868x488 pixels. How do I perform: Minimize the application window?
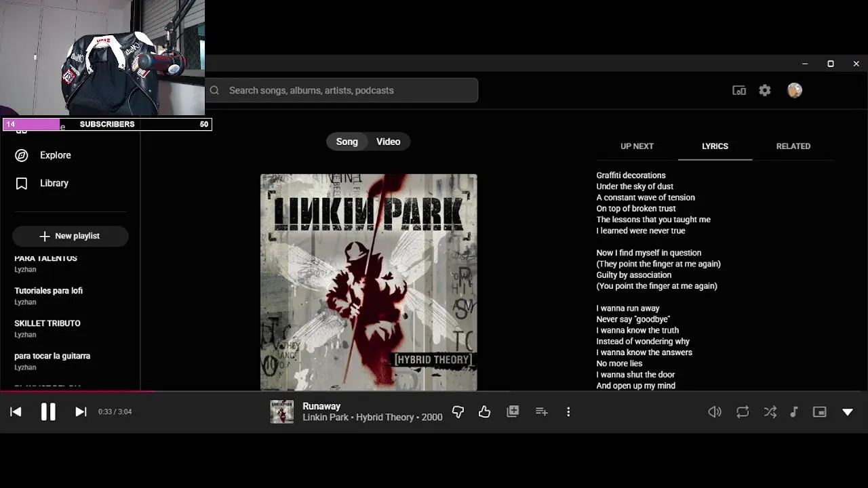pos(805,64)
